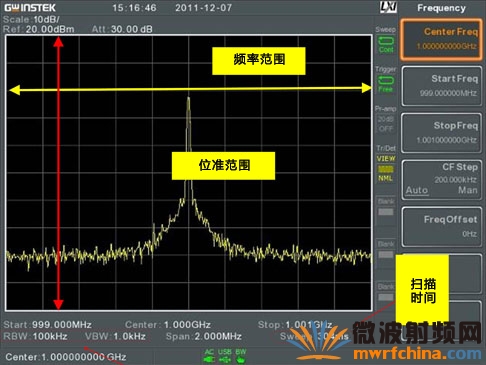Click the AC power status icon
Image resolution: width=486 pixels, height=365 pixels.
209,356
